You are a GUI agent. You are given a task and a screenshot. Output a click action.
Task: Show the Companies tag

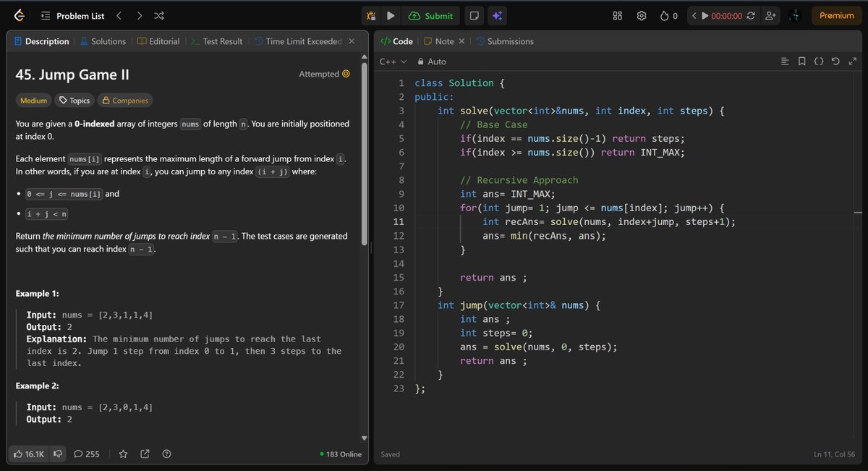click(125, 101)
